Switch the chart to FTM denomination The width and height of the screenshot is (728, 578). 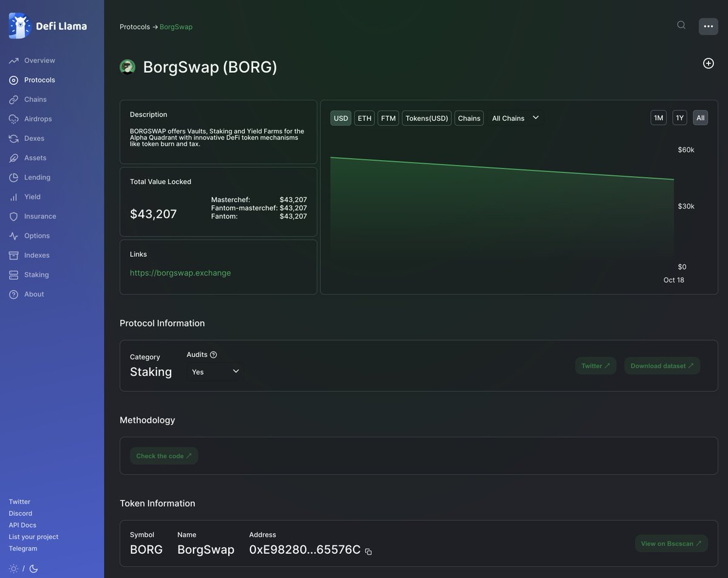tap(388, 118)
